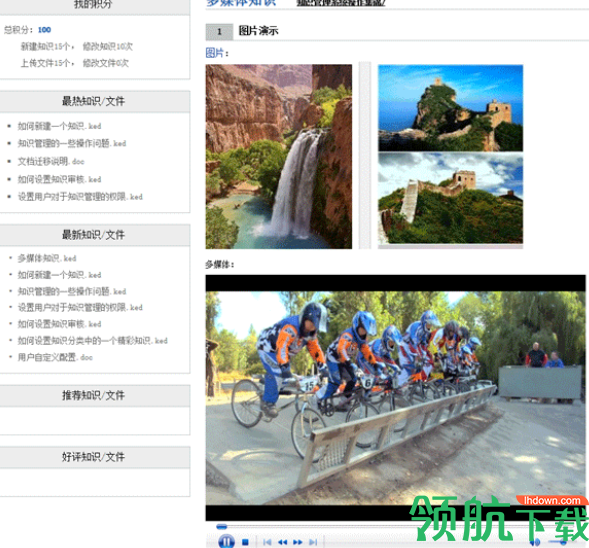Click the section number 1 box
The width and height of the screenshot is (589, 548).
219,32
